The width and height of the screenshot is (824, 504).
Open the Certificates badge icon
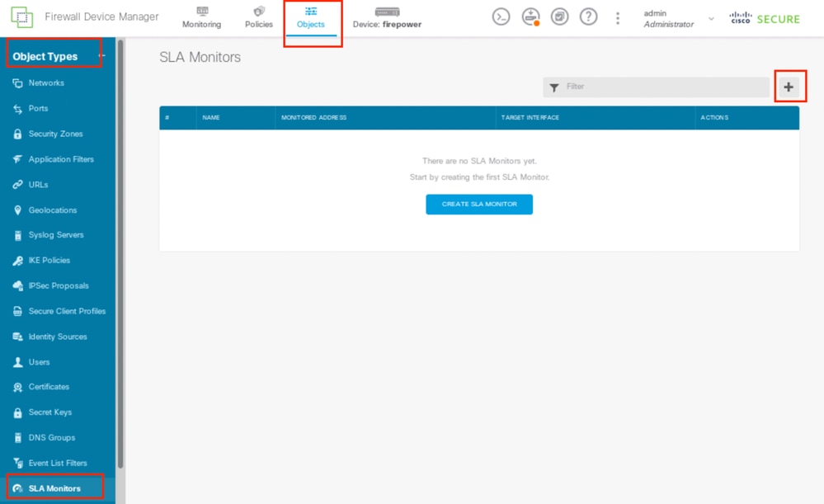(18, 388)
